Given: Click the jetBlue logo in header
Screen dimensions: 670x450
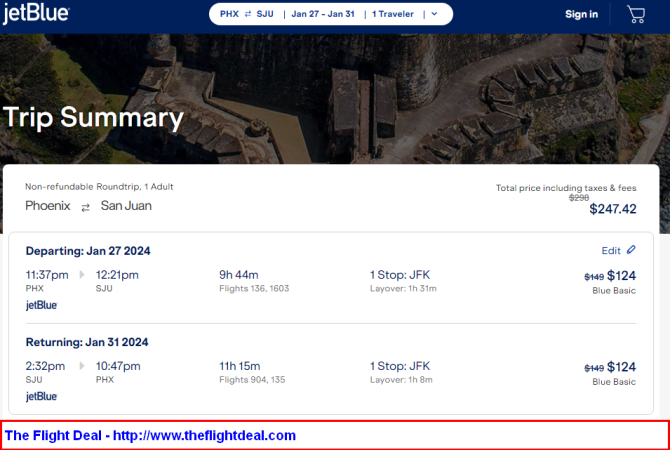Looking at the screenshot, I should (36, 13).
